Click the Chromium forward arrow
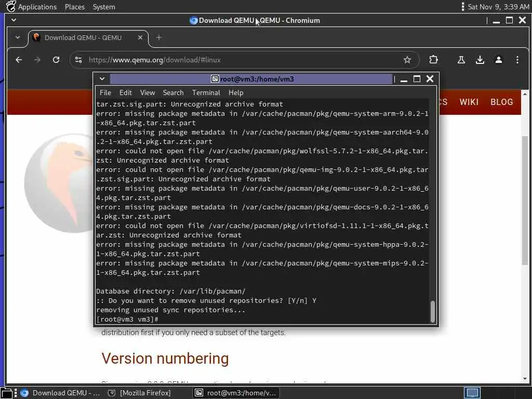The image size is (532, 399). coord(37,60)
